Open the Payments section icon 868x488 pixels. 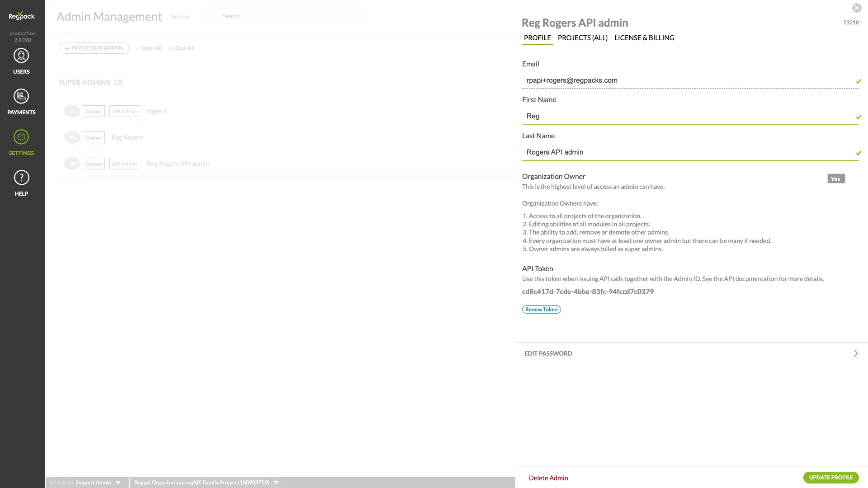21,97
